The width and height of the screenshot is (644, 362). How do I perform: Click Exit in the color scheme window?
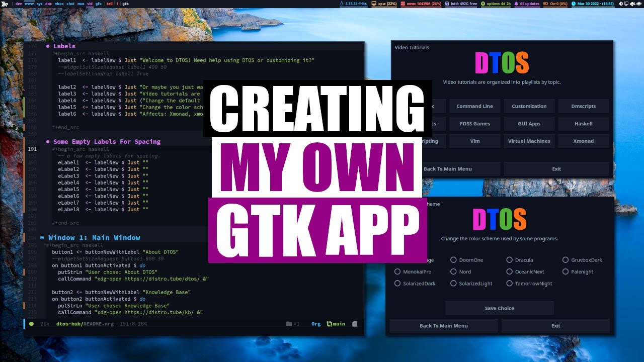point(556,326)
